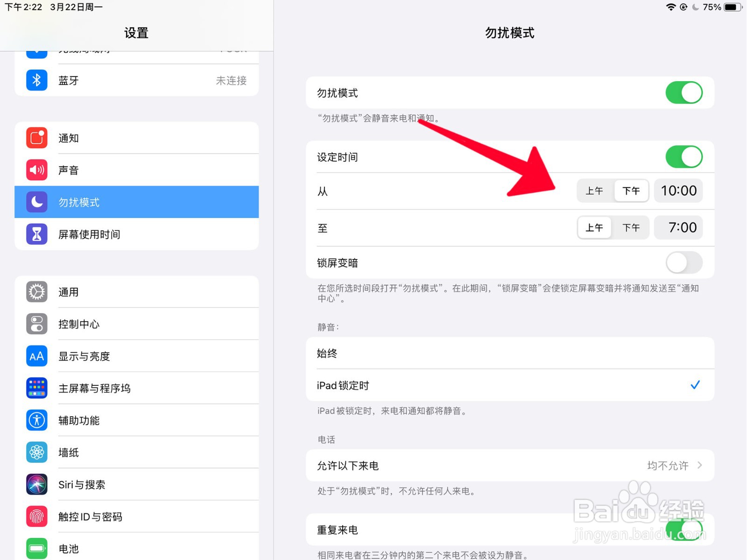Click the Battery (电池) icon
Image resolution: width=747 pixels, height=560 pixels.
(x=36, y=548)
